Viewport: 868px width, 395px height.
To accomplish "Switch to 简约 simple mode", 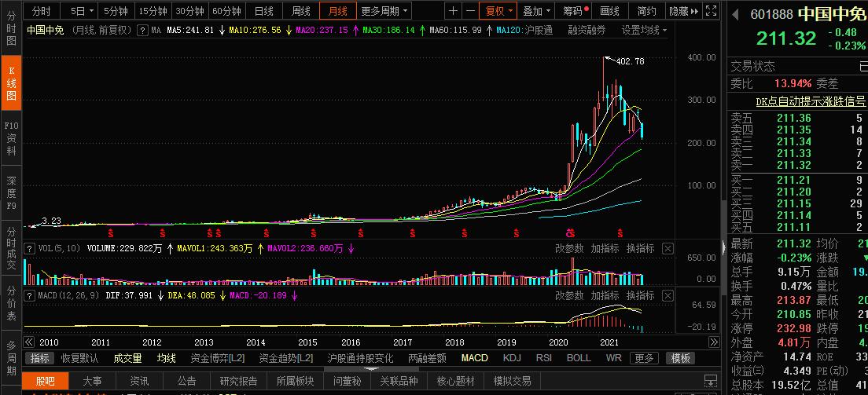I will 646,10.
